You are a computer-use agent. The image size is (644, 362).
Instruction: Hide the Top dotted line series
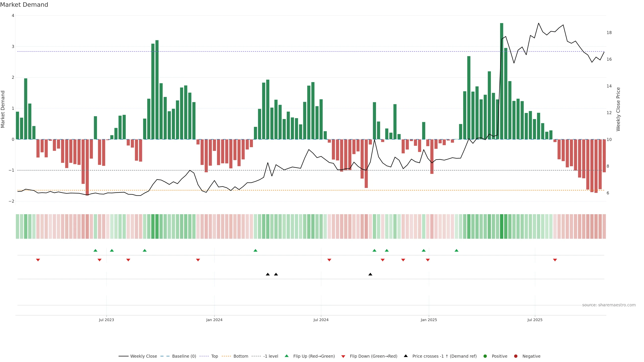click(x=214, y=356)
